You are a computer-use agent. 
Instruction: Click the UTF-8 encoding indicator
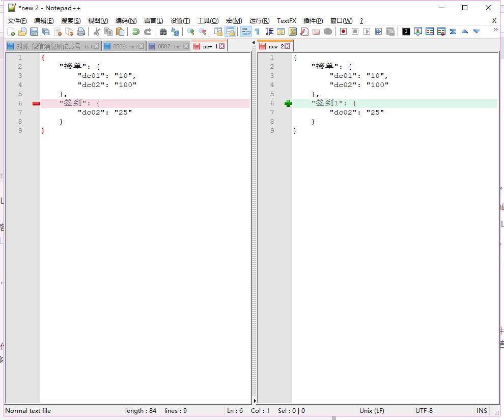coord(424,410)
